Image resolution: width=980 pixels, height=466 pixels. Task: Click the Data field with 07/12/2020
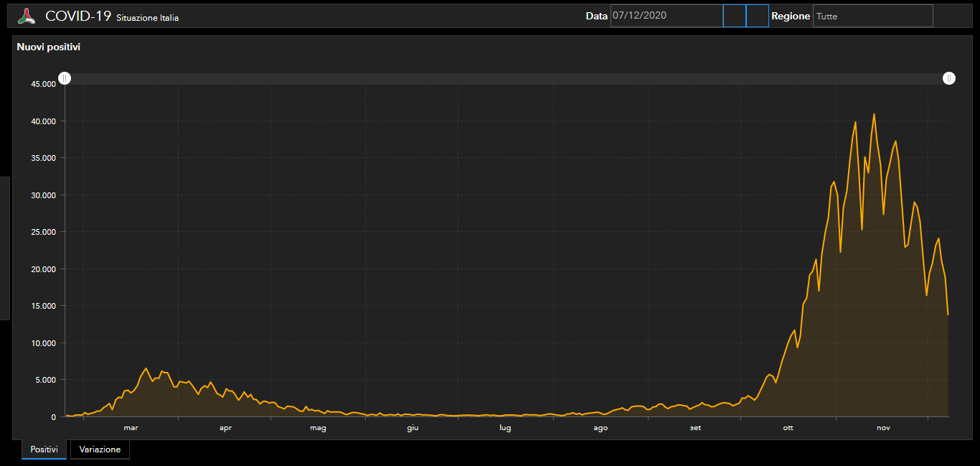click(x=666, y=16)
